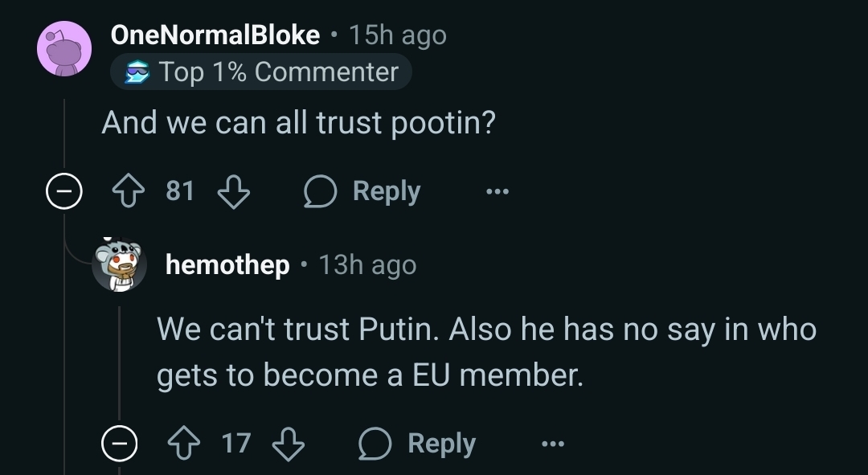Open OneNormalBloke's purple avatar profile

pos(64,49)
